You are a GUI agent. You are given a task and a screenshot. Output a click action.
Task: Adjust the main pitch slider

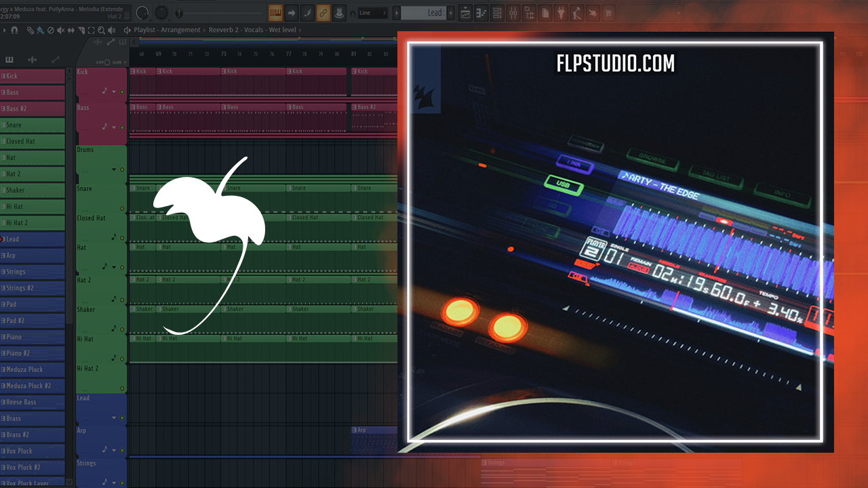point(179,13)
